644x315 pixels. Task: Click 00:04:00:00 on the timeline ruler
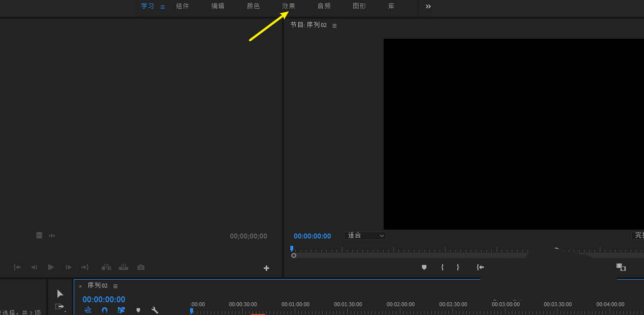[610, 304]
